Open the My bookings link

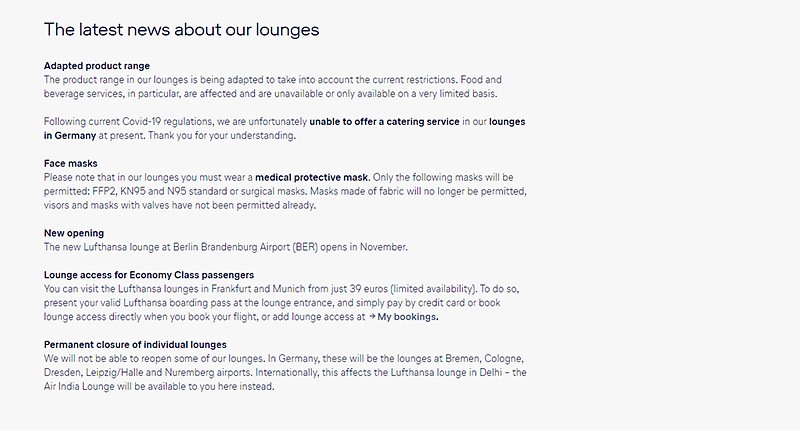(x=408, y=317)
